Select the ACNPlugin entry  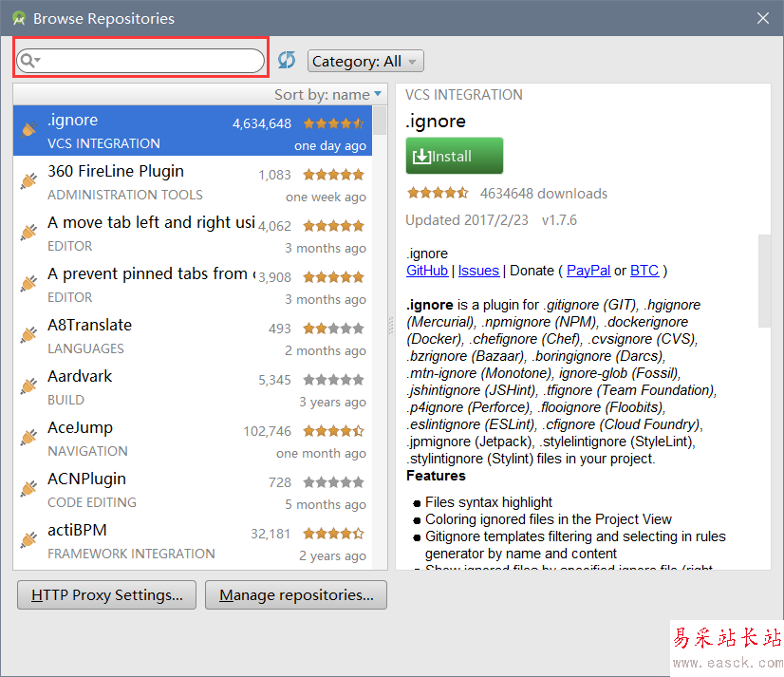[193, 489]
